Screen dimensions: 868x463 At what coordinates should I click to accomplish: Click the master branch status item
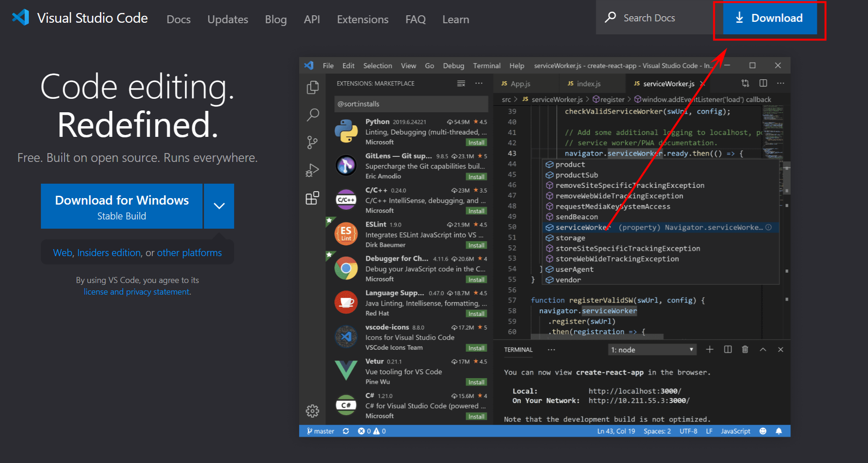320,431
